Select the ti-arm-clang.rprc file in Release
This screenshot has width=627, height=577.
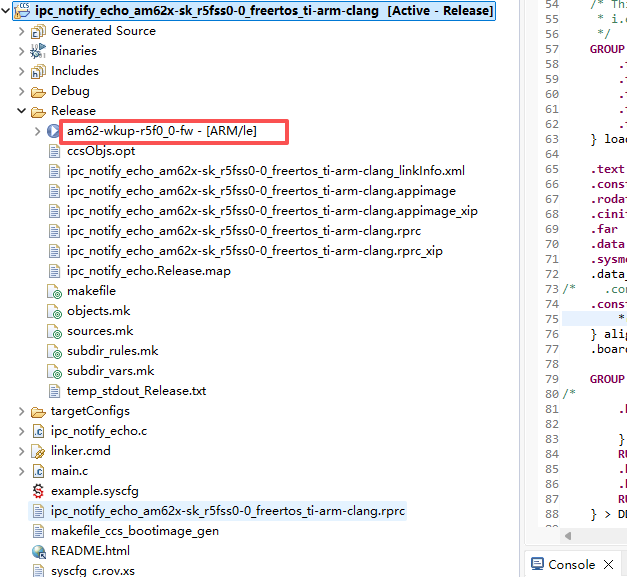[244, 231]
